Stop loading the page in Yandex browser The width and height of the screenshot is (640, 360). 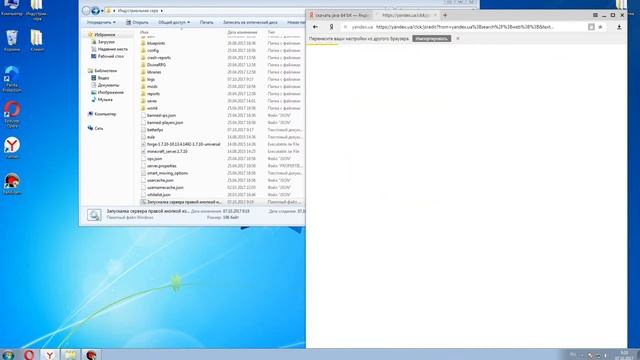345,27
